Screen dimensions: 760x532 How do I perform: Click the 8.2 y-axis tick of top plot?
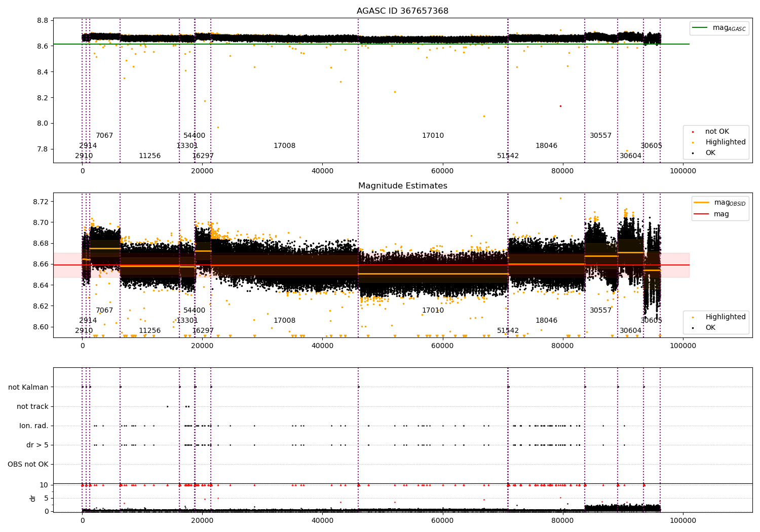(43, 98)
